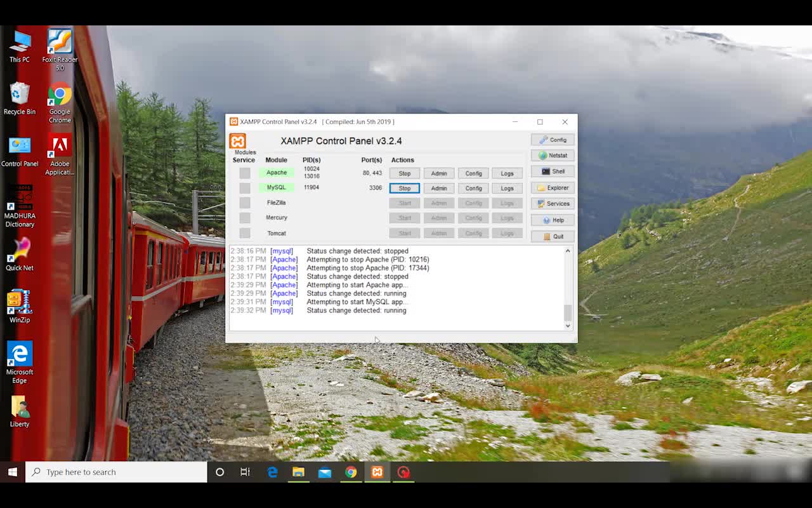The height and width of the screenshot is (508, 812).
Task: Quit the XAMPP Control Panel
Action: coord(553,236)
